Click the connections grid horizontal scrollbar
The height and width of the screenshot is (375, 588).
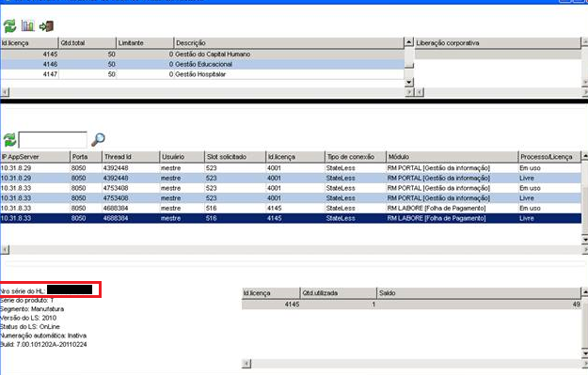[x=295, y=249]
